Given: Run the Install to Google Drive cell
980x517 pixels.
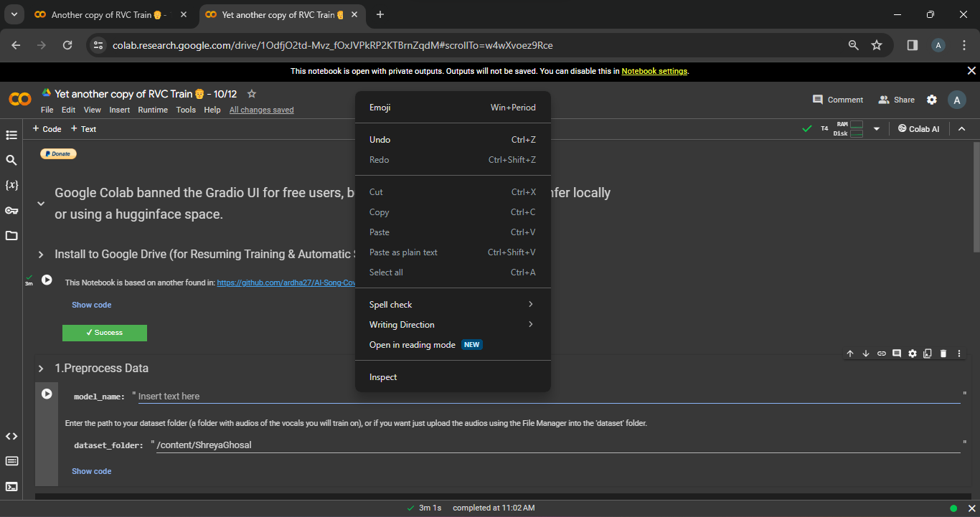Looking at the screenshot, I should click(47, 280).
